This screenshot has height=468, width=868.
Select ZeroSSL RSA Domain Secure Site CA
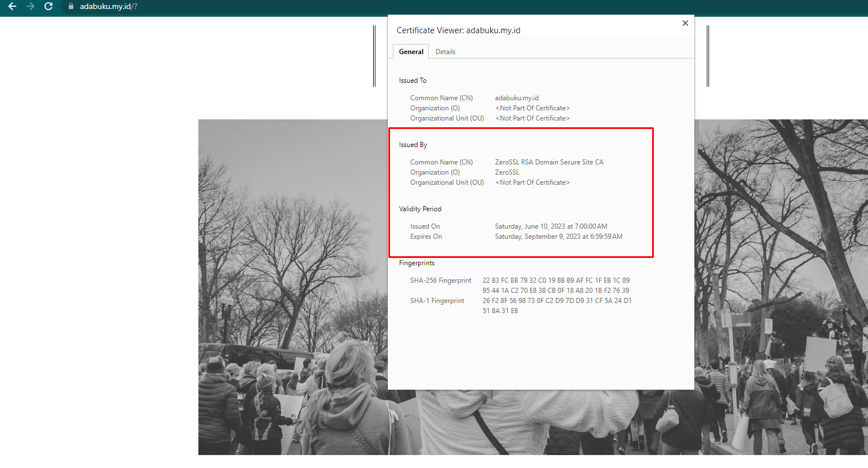549,162
